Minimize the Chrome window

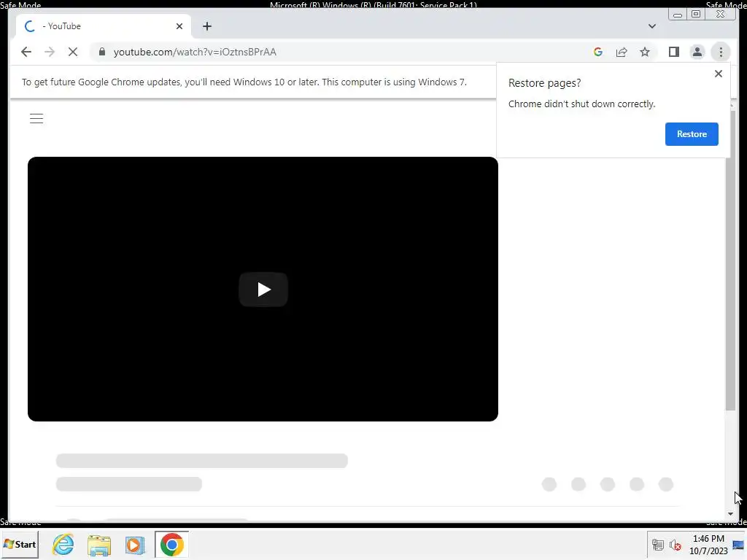click(677, 15)
